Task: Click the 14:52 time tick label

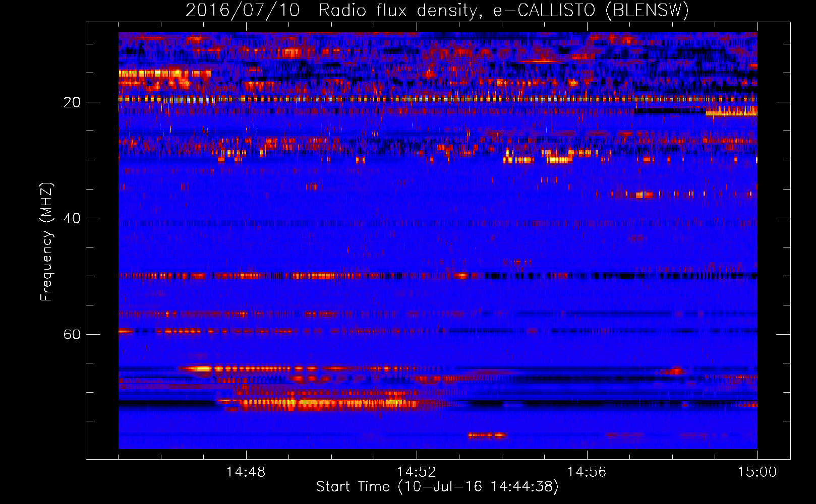Action: pyautogui.click(x=417, y=472)
